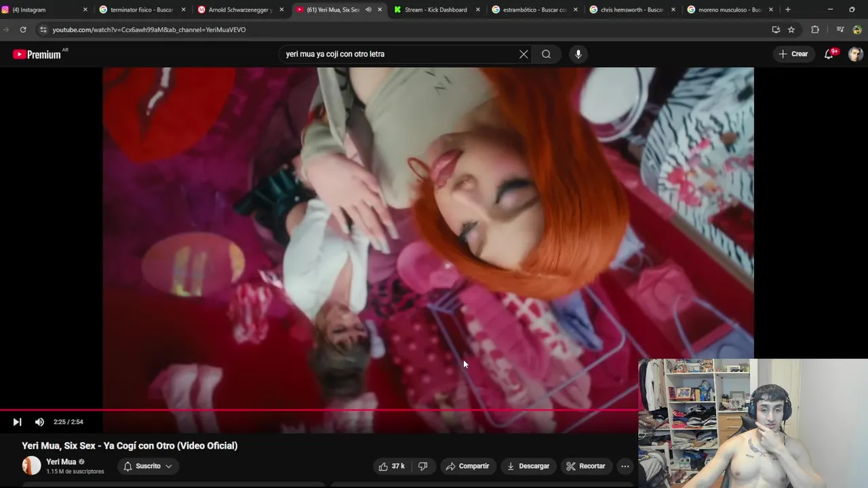
Task: Close the terminator fisico tab
Action: click(183, 9)
